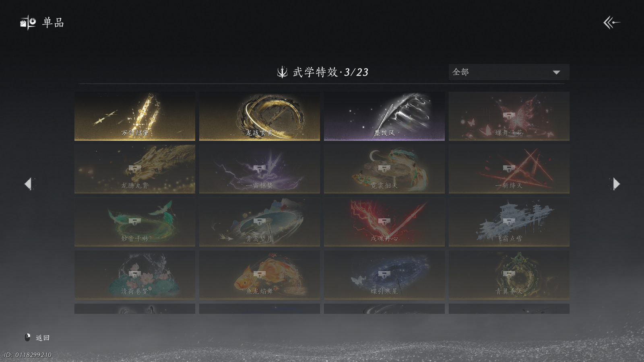
Task: Click lock icon on 龙腾九霄 effect
Action: click(134, 168)
